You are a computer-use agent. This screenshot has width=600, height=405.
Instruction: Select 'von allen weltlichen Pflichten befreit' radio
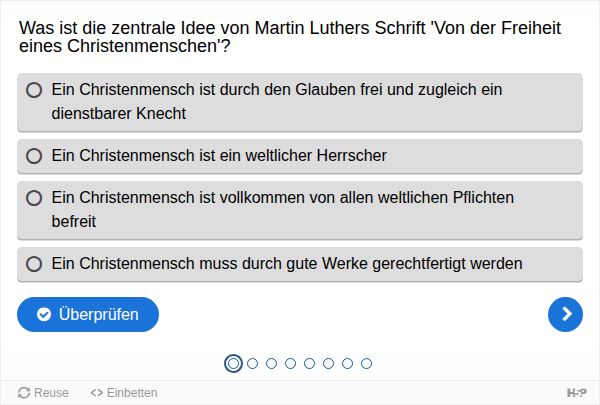(x=34, y=198)
